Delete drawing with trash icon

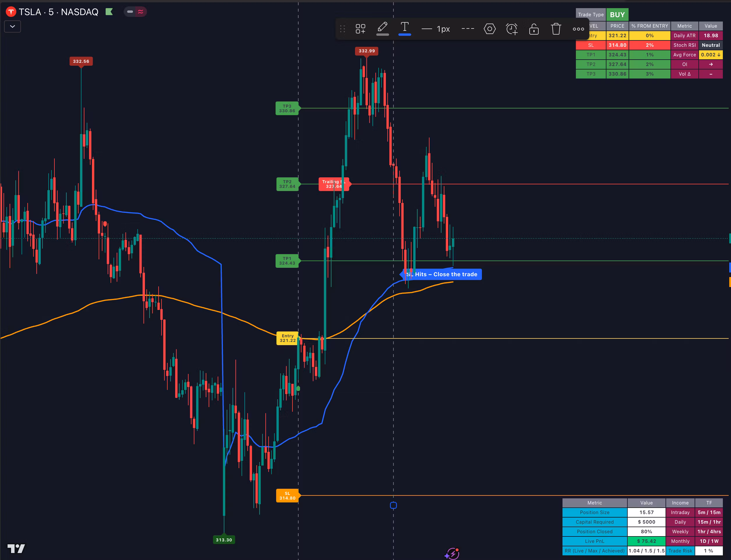coord(556,29)
